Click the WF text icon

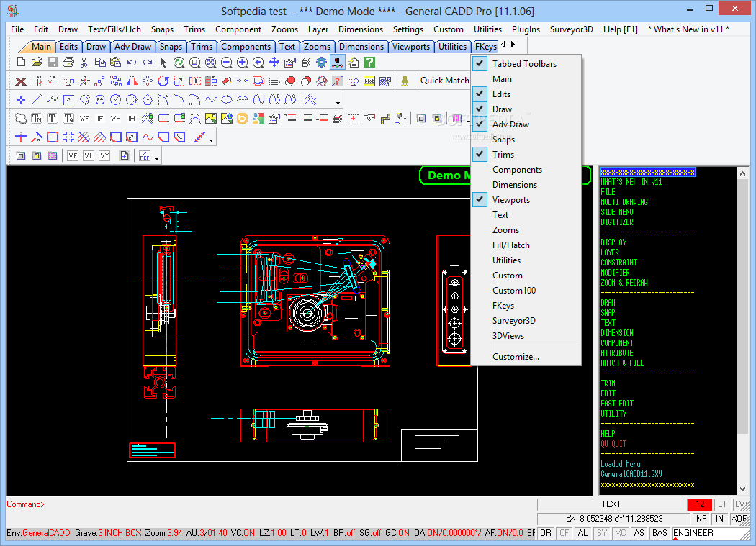84,118
